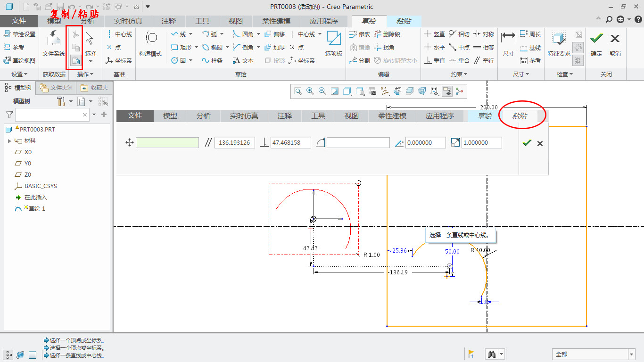Select the 样条 spline tool
Screen dimensions: 644x362
click(x=212, y=61)
